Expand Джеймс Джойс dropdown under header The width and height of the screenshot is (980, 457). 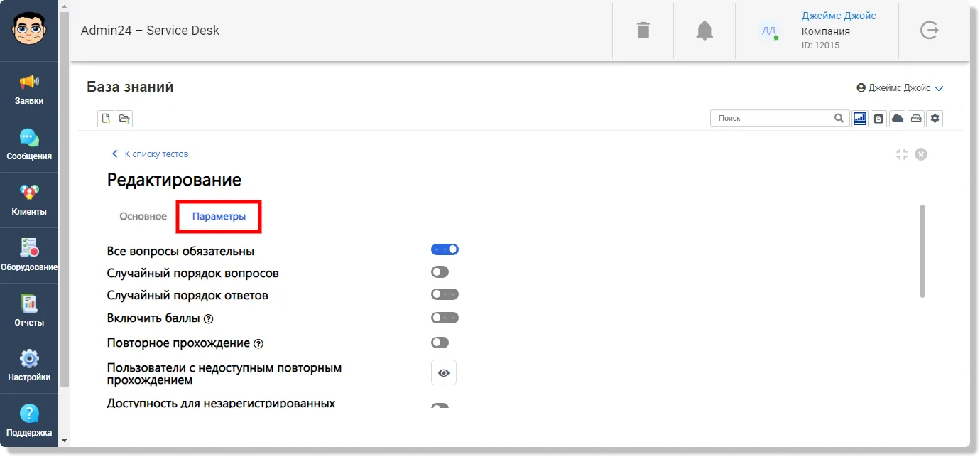tap(900, 88)
